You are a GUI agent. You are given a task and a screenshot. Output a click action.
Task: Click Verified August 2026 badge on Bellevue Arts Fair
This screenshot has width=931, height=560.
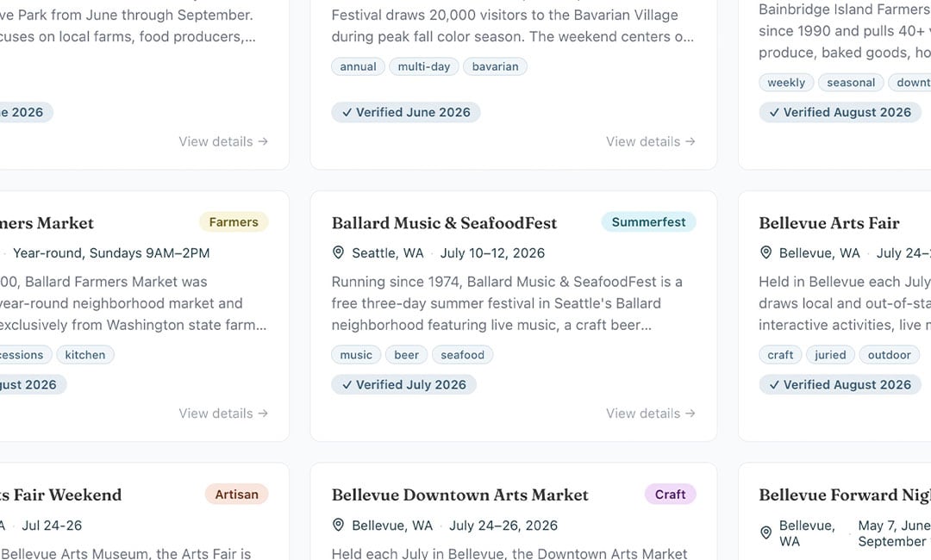pyautogui.click(x=840, y=384)
